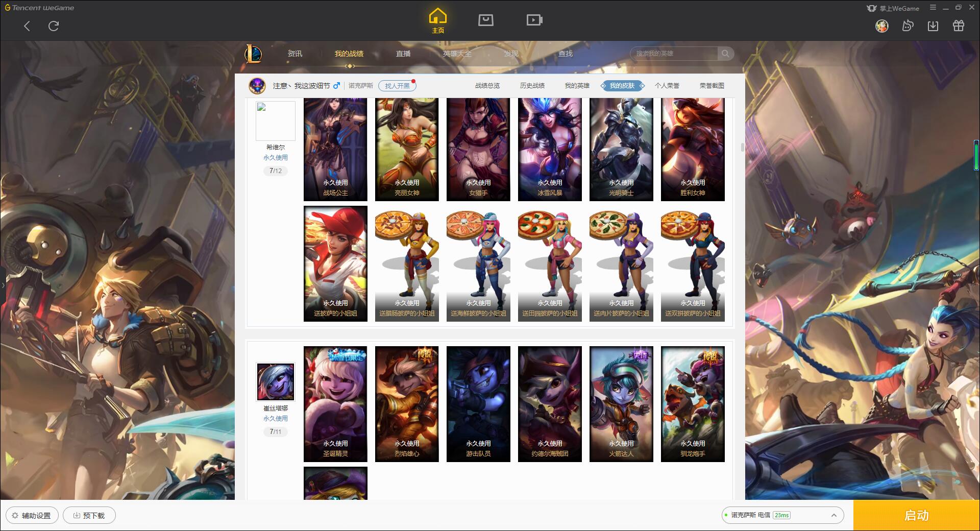980x531 pixels.
Task: Open the 历史战绩 sub-tab
Action: click(x=532, y=86)
